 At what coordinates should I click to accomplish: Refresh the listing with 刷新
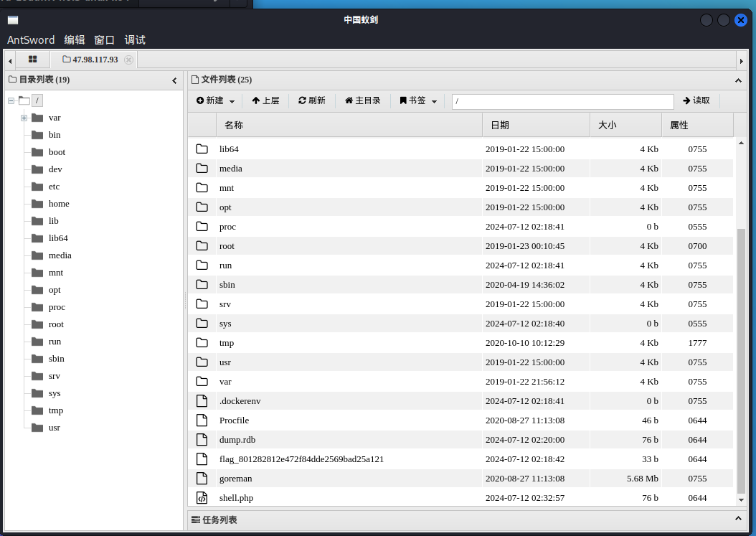312,100
